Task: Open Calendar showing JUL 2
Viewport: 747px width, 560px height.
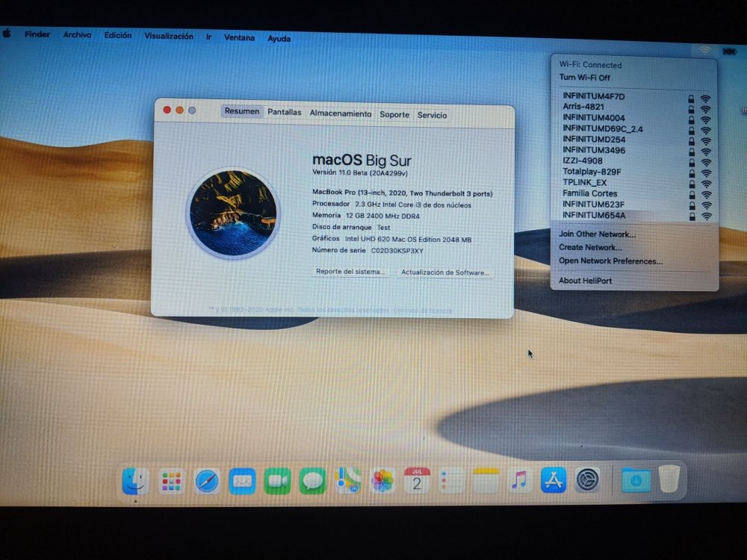Action: [x=417, y=480]
